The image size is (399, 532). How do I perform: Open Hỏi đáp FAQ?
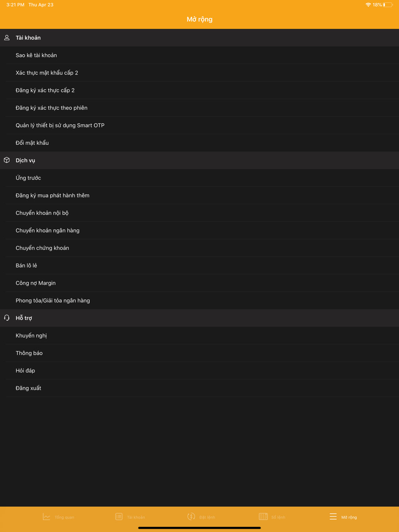[x=25, y=371]
